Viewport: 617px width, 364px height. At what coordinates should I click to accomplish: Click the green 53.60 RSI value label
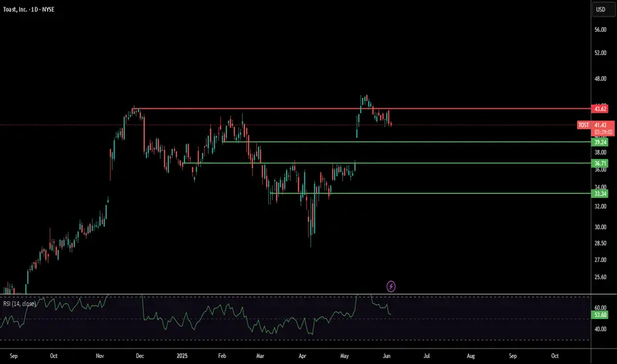pyautogui.click(x=600, y=315)
